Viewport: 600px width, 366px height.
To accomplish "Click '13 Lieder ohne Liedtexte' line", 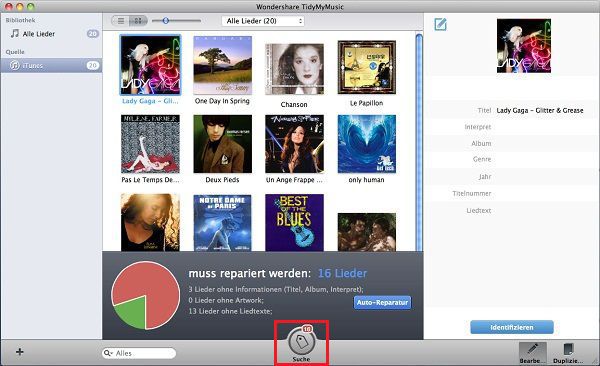I will (230, 311).
